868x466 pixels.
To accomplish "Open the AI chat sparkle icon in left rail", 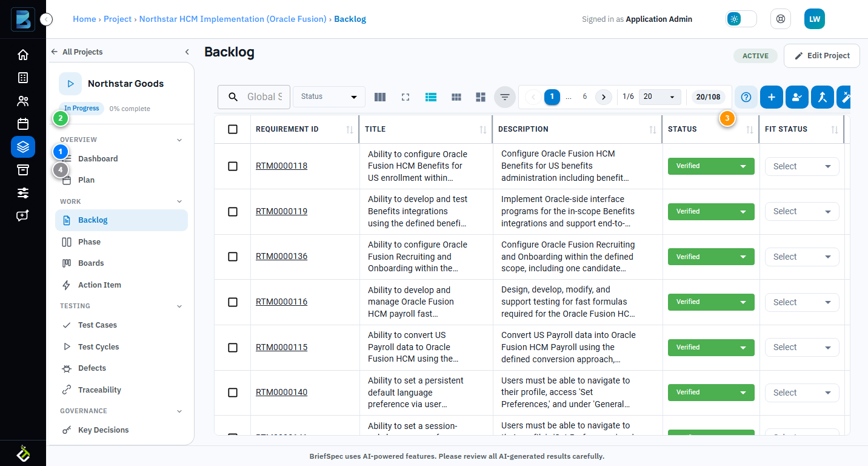I will click(23, 216).
